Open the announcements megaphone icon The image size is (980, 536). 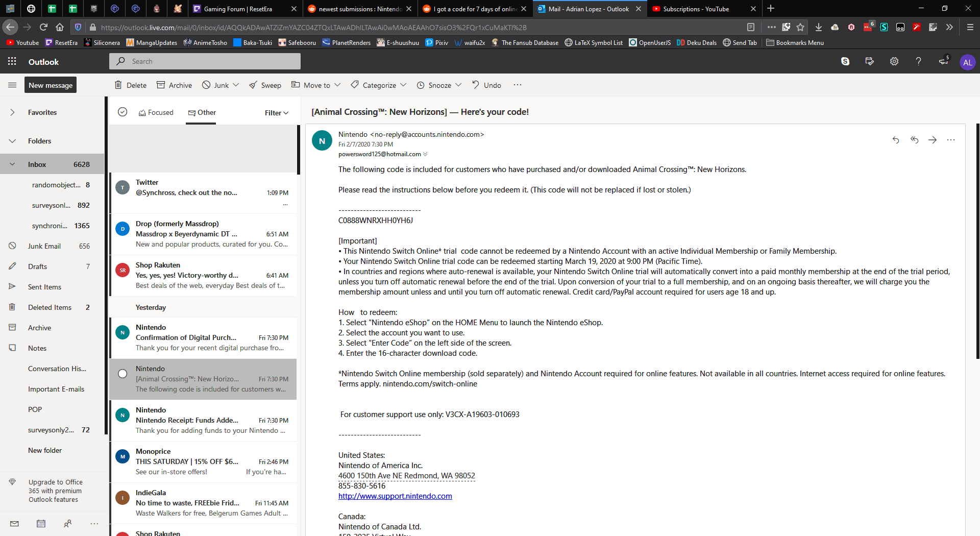[943, 61]
